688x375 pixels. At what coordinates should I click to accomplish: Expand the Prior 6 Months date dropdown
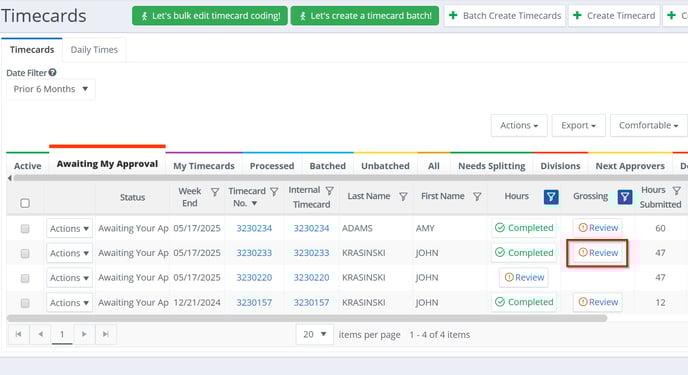pyautogui.click(x=51, y=89)
